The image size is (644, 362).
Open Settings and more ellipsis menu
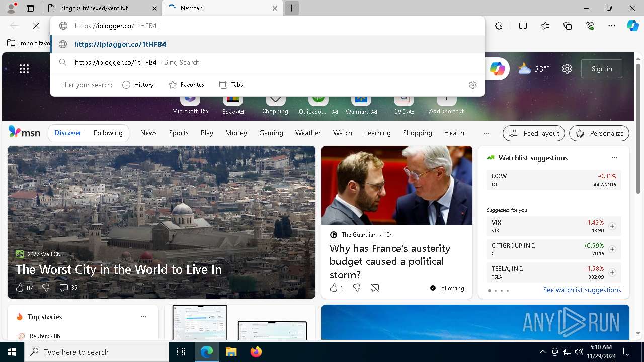coord(612,26)
